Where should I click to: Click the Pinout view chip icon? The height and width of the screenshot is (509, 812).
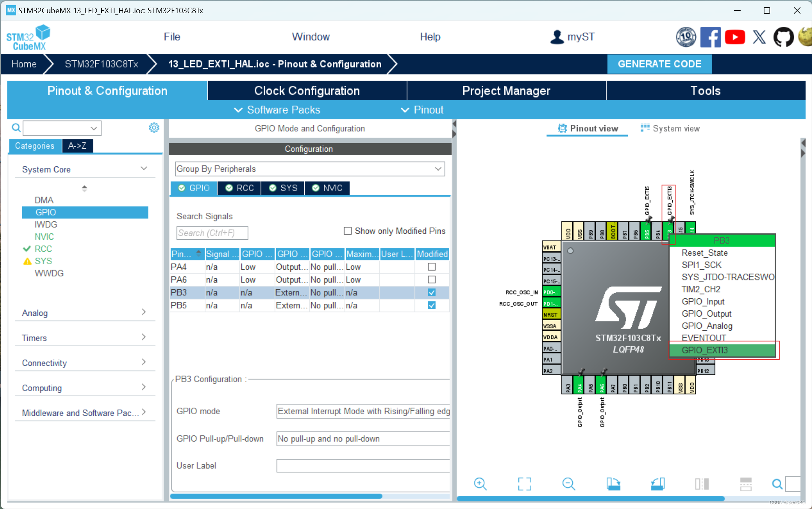coord(562,128)
